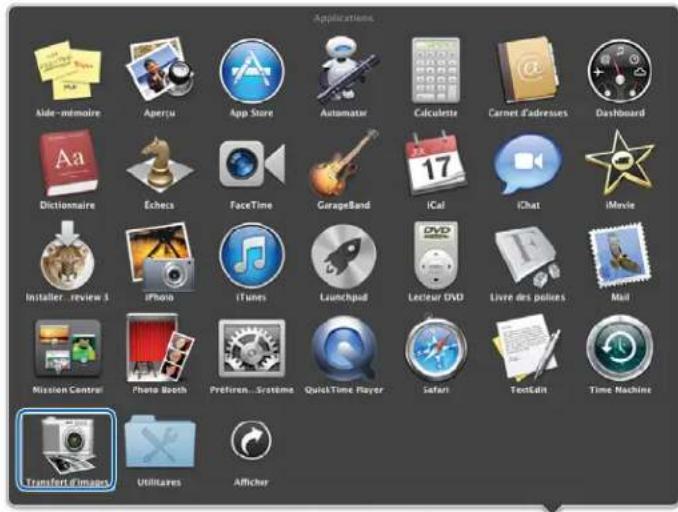Launch the Dashboard gauge icon
Image resolution: width=678 pixels, height=512 pixels.
tap(620, 71)
